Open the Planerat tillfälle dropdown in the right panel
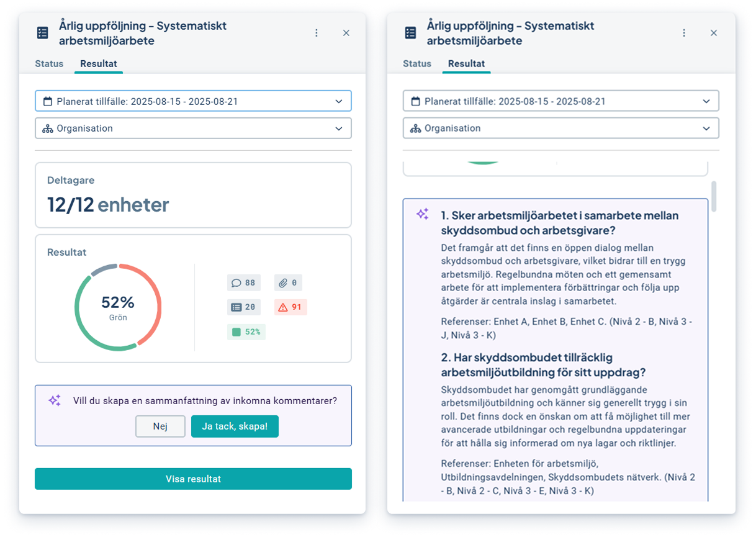Screen dimensions: 756x537 tap(560, 101)
